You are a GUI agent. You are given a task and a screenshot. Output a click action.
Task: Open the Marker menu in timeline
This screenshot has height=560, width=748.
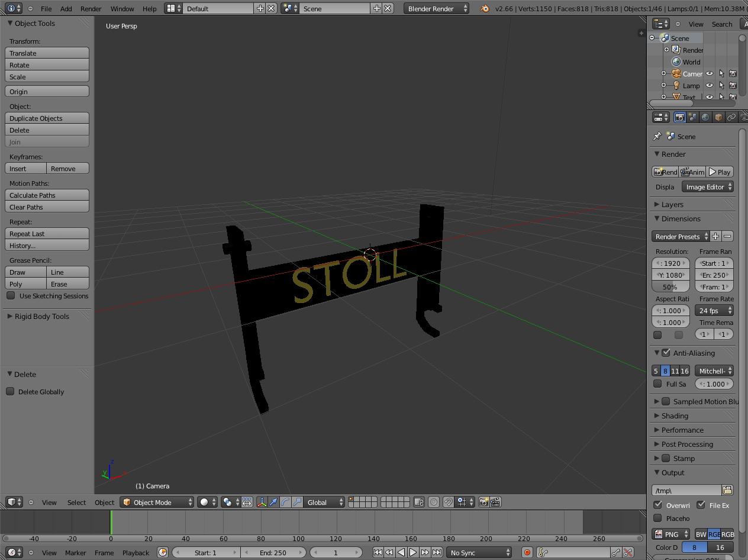coord(76,552)
